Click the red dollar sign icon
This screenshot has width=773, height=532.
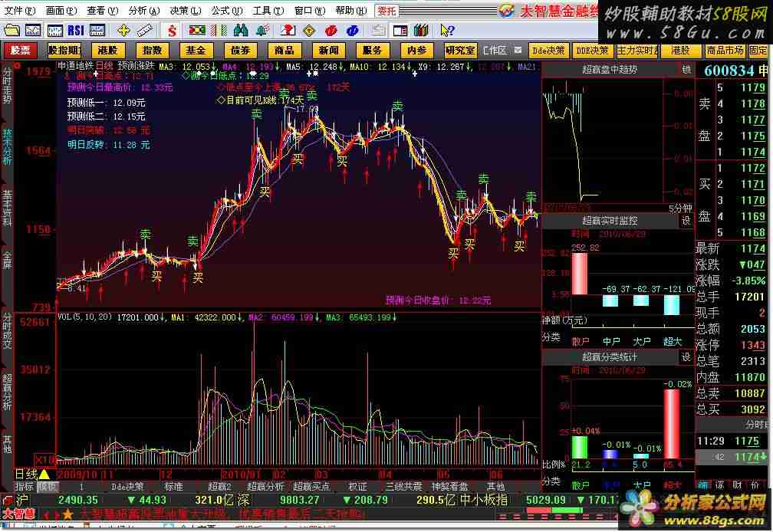172,31
